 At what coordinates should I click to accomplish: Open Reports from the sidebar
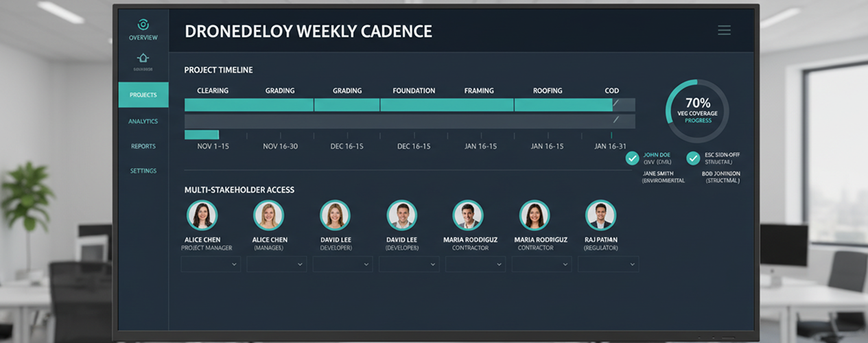[x=143, y=146]
